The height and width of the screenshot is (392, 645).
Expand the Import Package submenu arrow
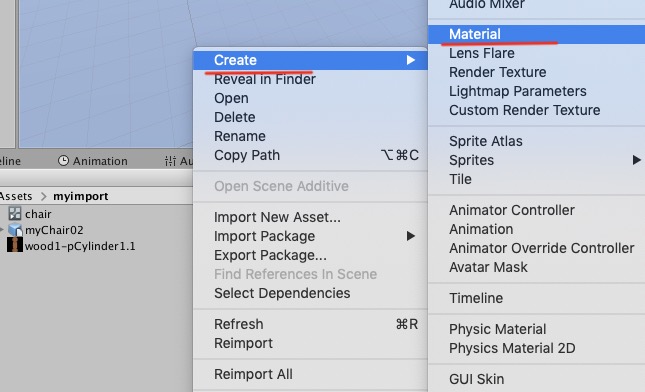(410, 236)
